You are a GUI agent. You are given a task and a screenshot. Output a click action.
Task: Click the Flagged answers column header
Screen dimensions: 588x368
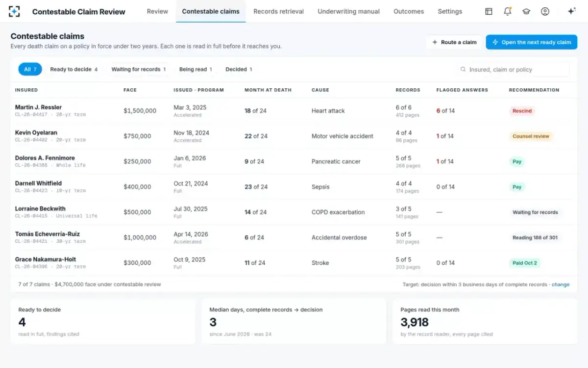462,90
